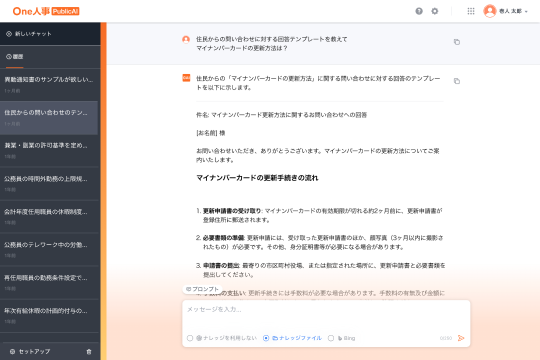Viewport: 540px width, 360px height.
Task: Select chat 住民からの問い合わせのテン
Action: (49, 118)
